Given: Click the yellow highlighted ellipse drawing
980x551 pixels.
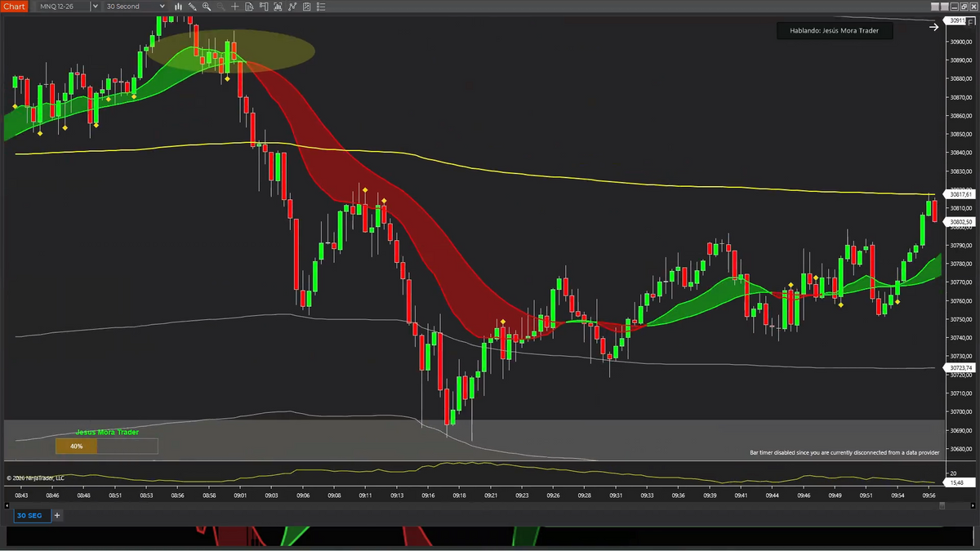Looking at the screenshot, I should (x=231, y=50).
